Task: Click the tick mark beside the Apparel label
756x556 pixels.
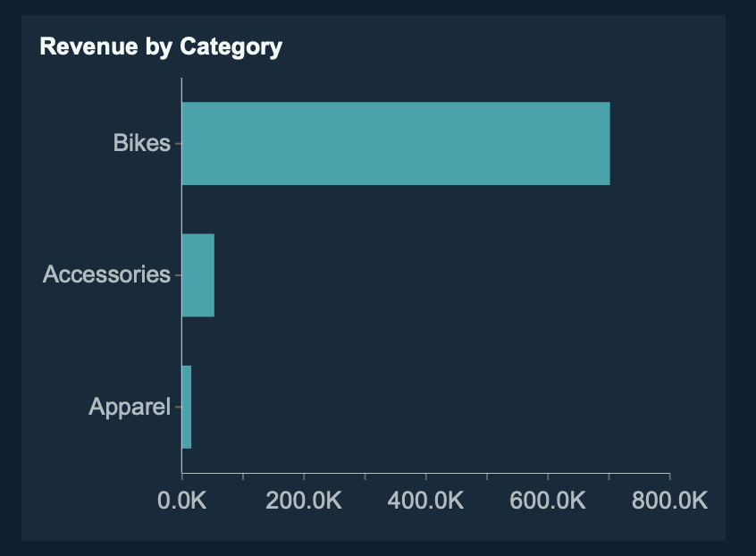Action: click(177, 407)
